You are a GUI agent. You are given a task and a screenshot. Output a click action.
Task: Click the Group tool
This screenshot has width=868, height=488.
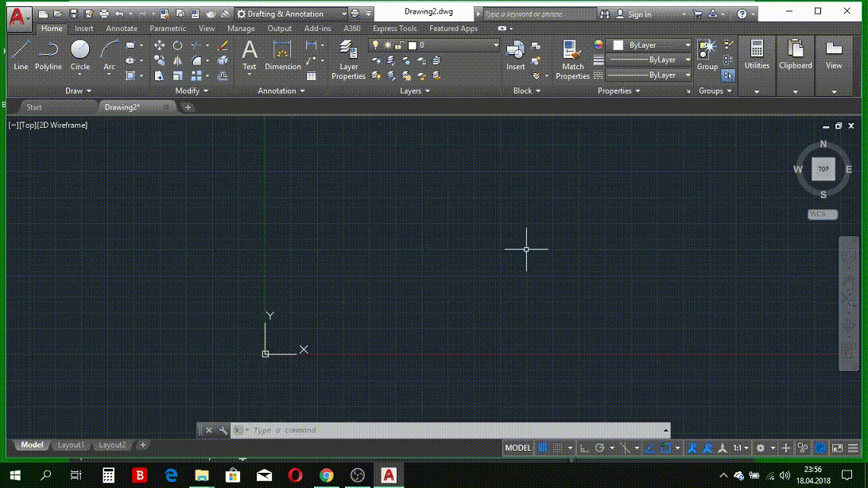[707, 55]
